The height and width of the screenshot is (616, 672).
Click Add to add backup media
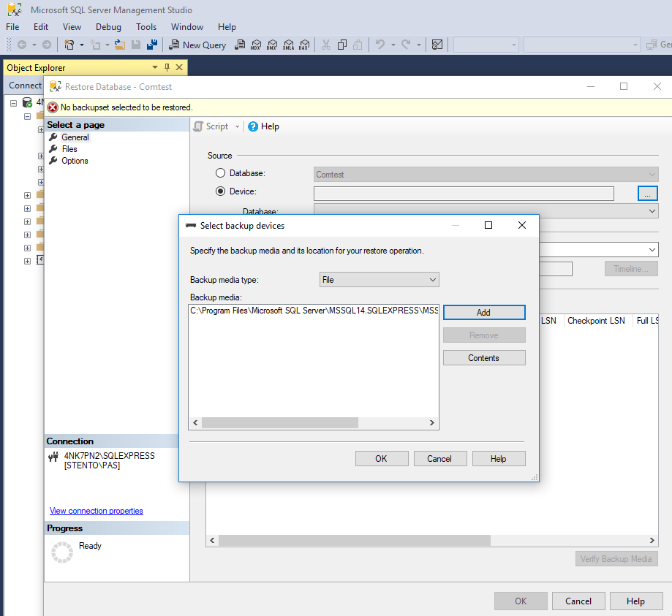pos(483,312)
